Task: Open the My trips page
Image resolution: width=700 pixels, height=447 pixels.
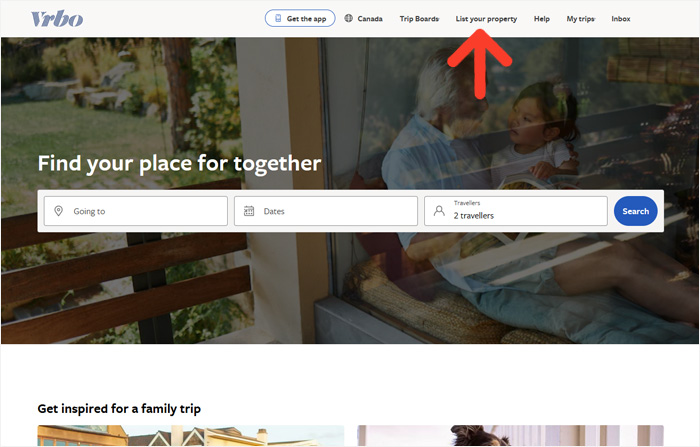Action: [580, 19]
